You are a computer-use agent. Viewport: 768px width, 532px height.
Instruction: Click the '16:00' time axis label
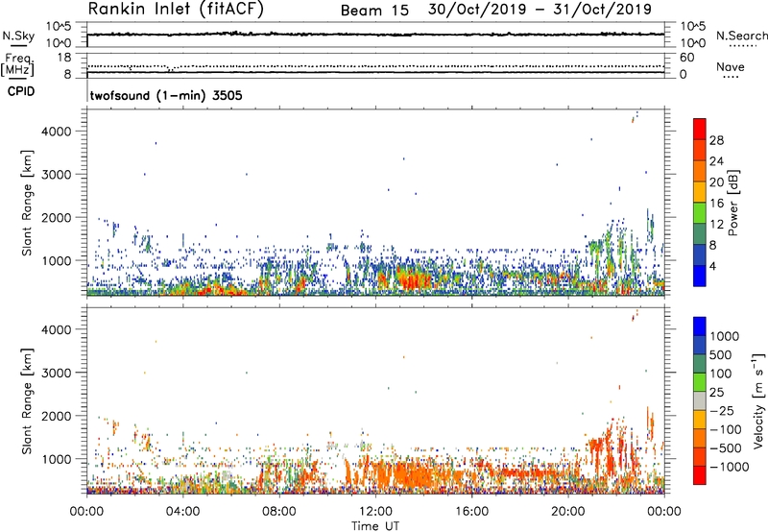(471, 512)
